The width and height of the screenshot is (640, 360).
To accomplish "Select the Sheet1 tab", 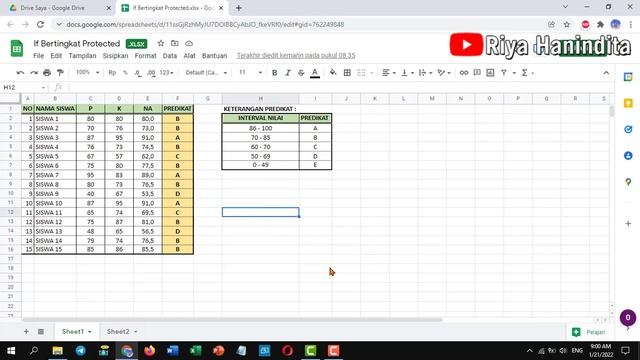I will 76,331.
